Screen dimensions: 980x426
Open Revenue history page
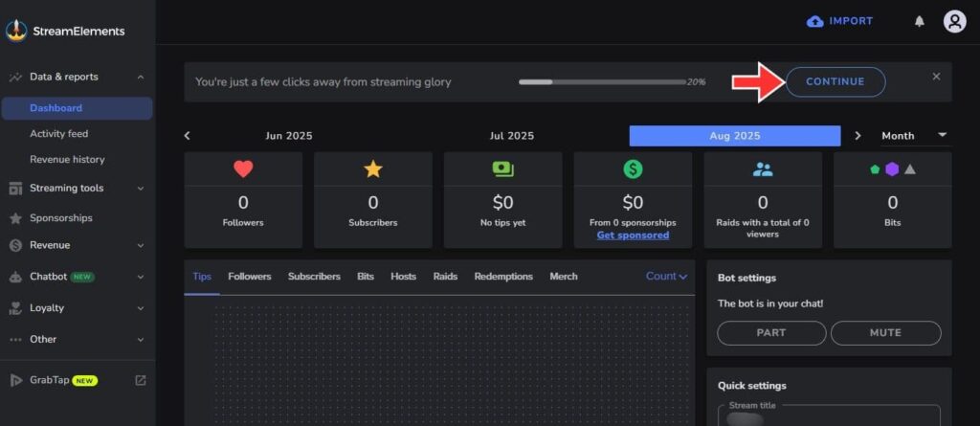(x=67, y=160)
